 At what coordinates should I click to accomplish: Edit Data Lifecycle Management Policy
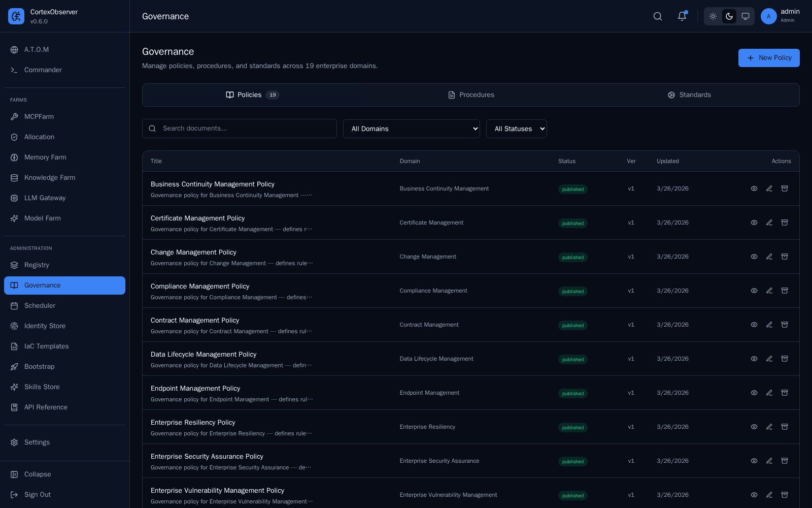coord(769,359)
